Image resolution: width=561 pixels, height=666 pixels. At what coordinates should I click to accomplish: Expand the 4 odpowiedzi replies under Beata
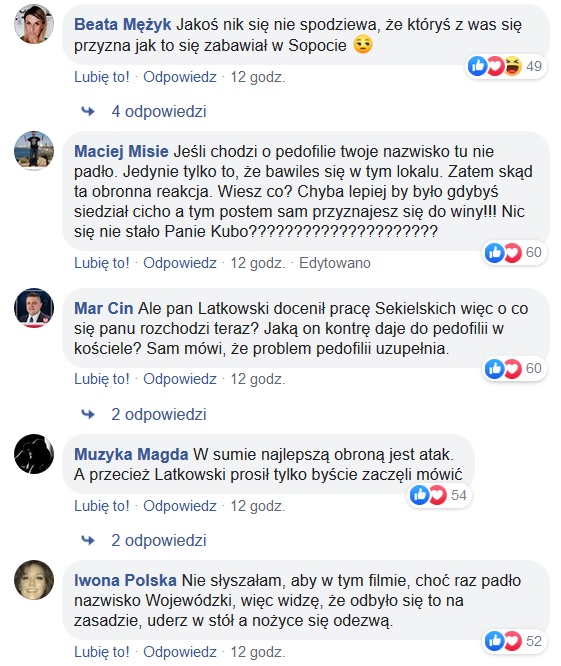coord(159,112)
